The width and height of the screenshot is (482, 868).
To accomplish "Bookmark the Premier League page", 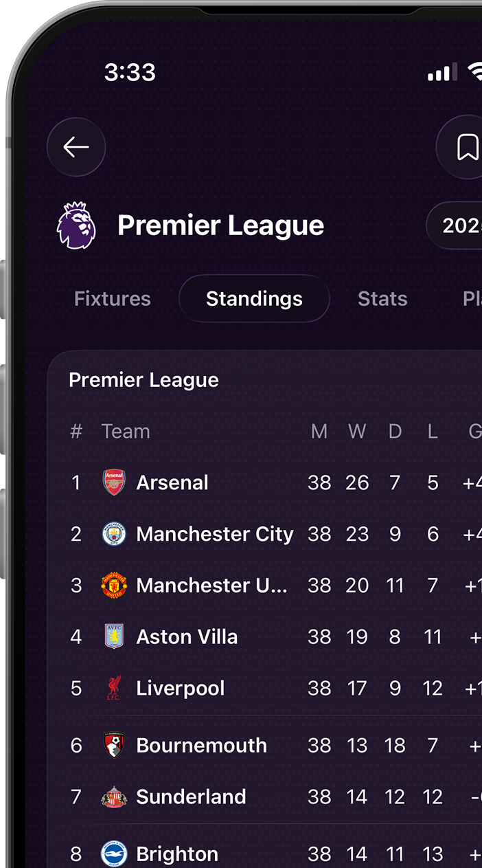I will 466,147.
